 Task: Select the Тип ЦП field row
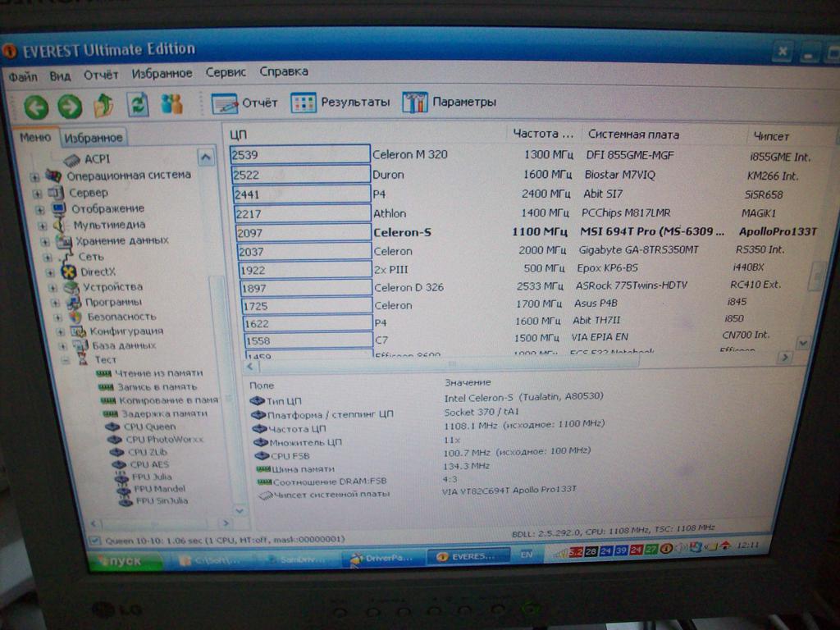click(x=428, y=399)
